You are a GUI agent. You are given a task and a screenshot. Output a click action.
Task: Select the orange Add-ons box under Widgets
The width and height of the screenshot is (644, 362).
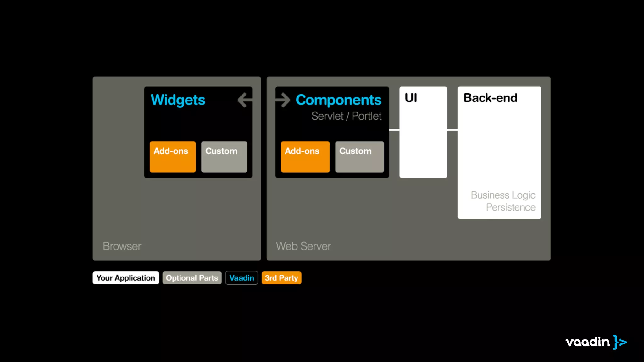coord(173,156)
